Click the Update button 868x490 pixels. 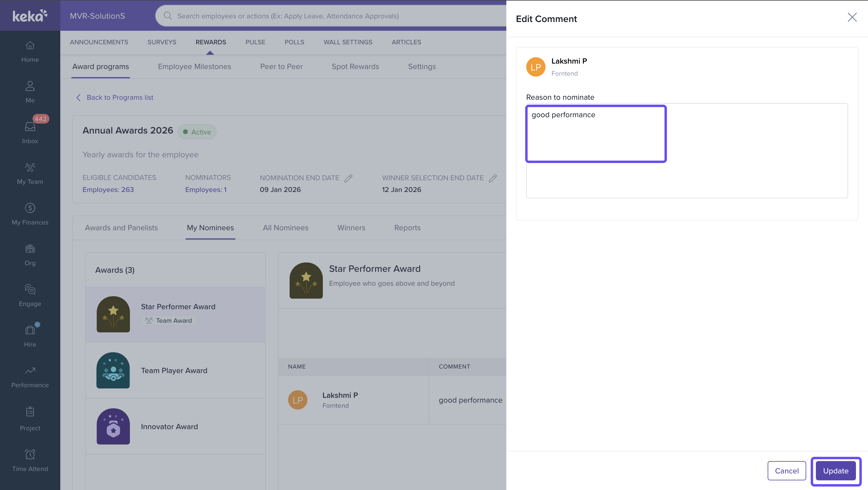(835, 470)
